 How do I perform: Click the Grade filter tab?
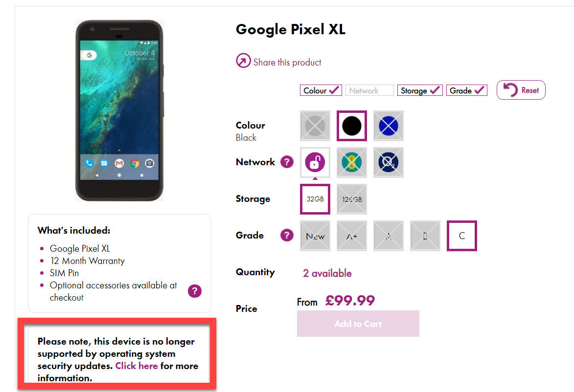click(467, 90)
